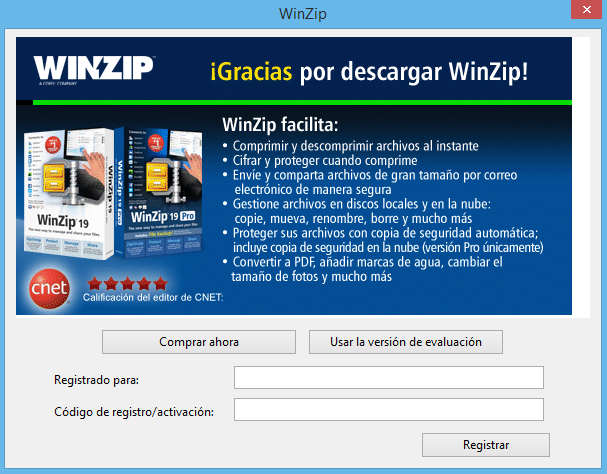This screenshot has height=474, width=607.
Task: Focus the Registrado para input field
Action: point(389,378)
